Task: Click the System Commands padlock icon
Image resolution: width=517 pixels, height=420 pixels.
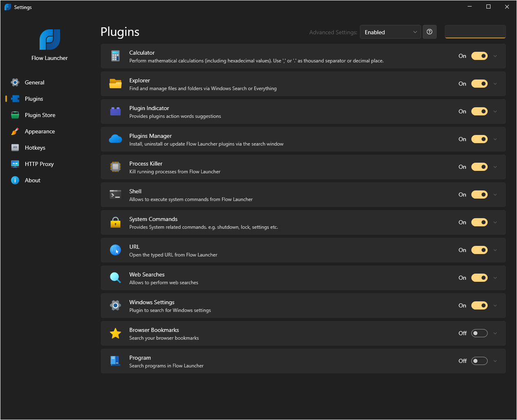Action: pos(115,222)
